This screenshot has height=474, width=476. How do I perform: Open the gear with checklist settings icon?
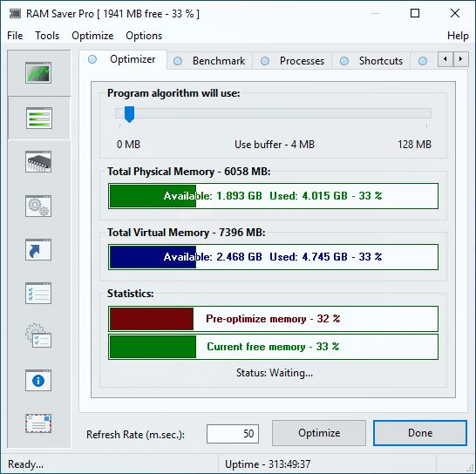pos(38,335)
